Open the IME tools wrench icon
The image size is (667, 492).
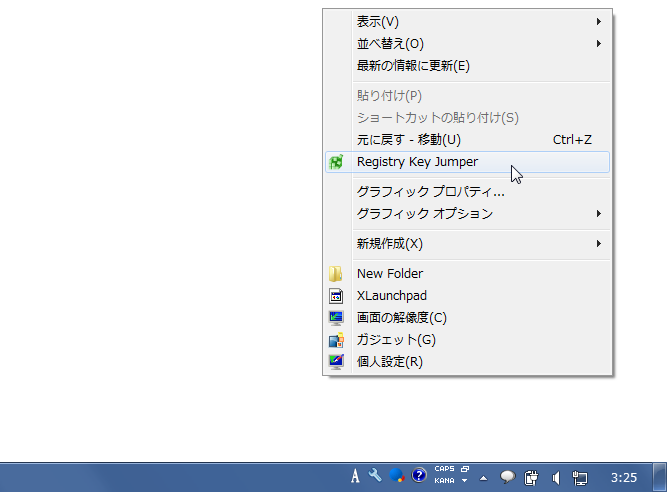pyautogui.click(x=375, y=475)
